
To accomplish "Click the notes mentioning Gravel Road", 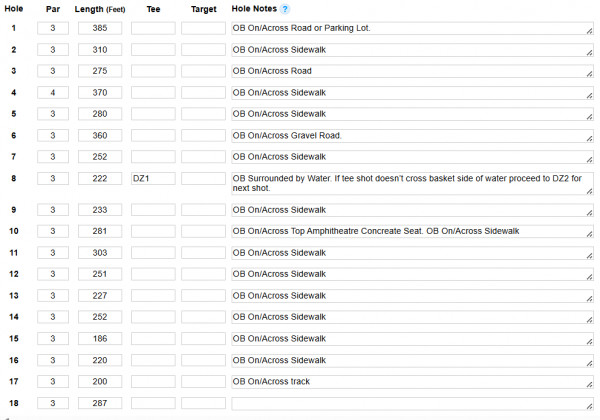I will [410, 135].
